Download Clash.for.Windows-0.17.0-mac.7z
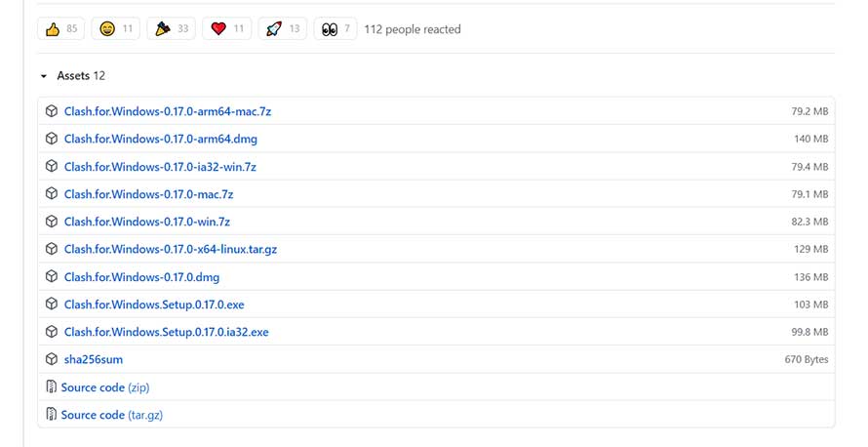 point(148,194)
